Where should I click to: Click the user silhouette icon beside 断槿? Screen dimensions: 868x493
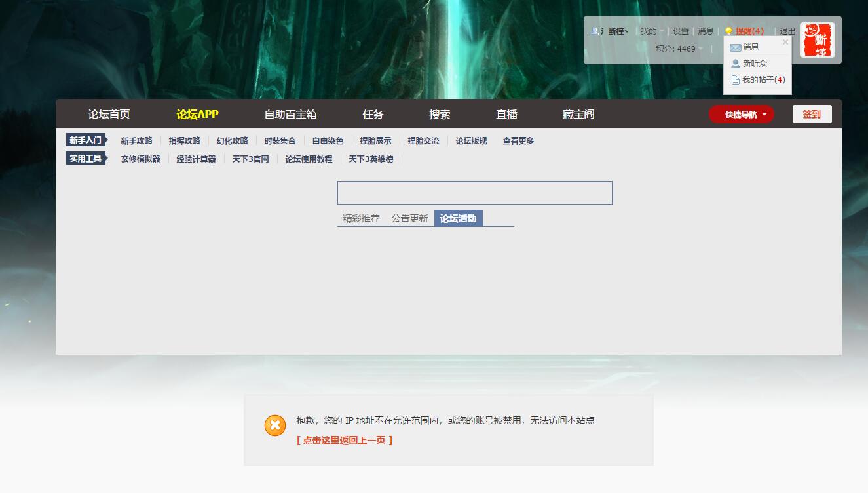[595, 31]
